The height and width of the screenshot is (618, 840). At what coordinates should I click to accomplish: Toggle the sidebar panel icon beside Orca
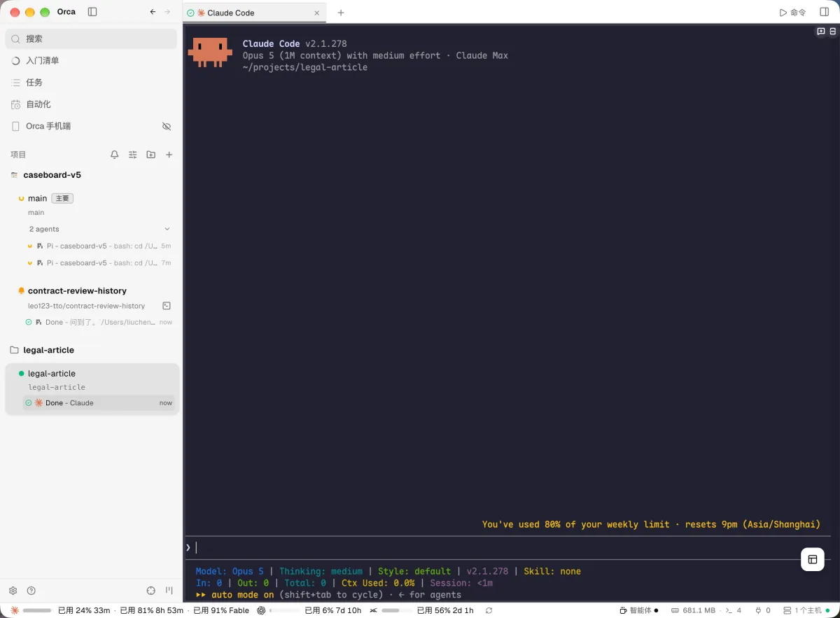[x=92, y=12]
